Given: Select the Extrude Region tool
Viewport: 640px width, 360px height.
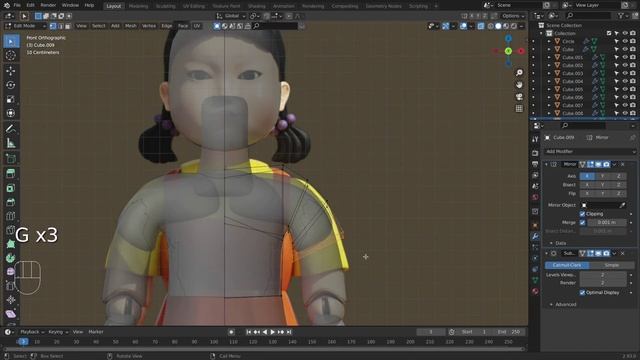Looking at the screenshot, I should [x=11, y=174].
